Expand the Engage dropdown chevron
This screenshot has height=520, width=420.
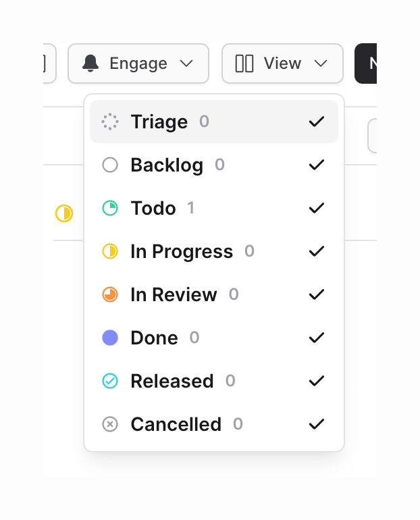pos(187,63)
